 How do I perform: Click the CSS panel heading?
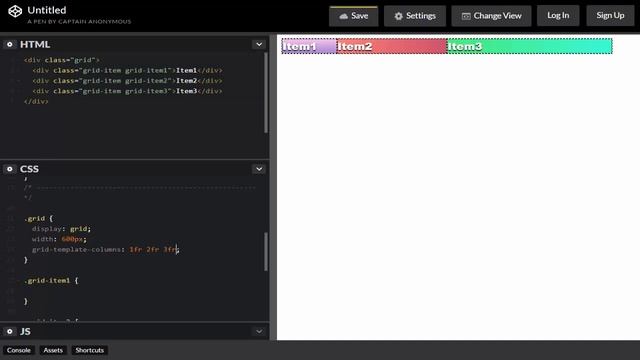tap(29, 169)
